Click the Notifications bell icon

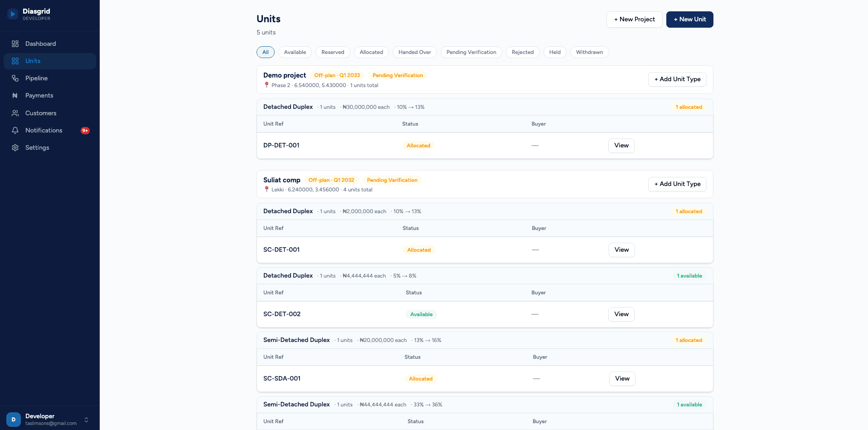[x=15, y=130]
